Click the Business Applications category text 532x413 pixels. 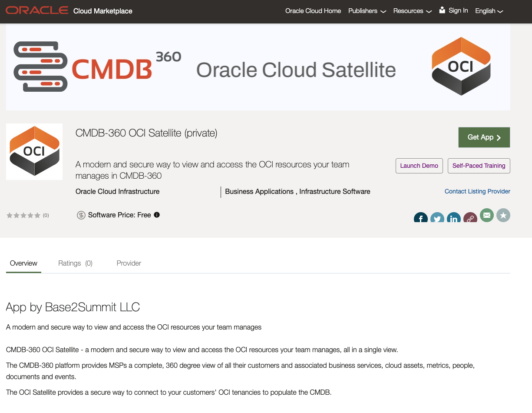tap(259, 191)
